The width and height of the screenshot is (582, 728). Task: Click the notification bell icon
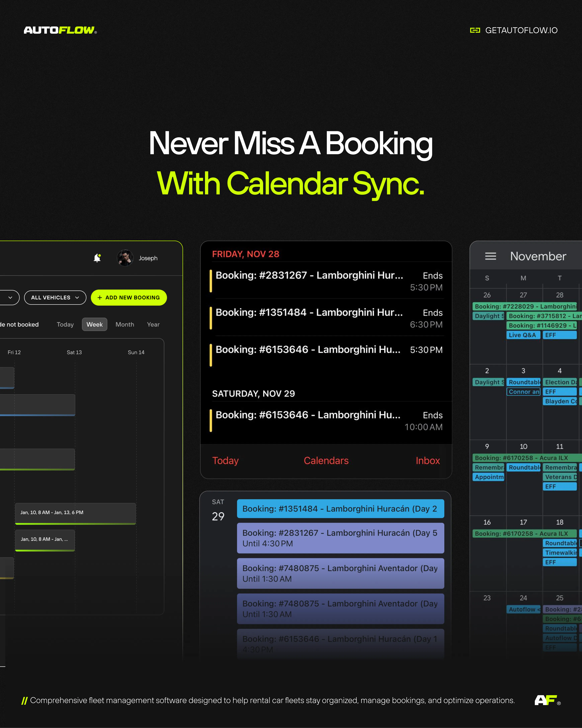pos(97,258)
